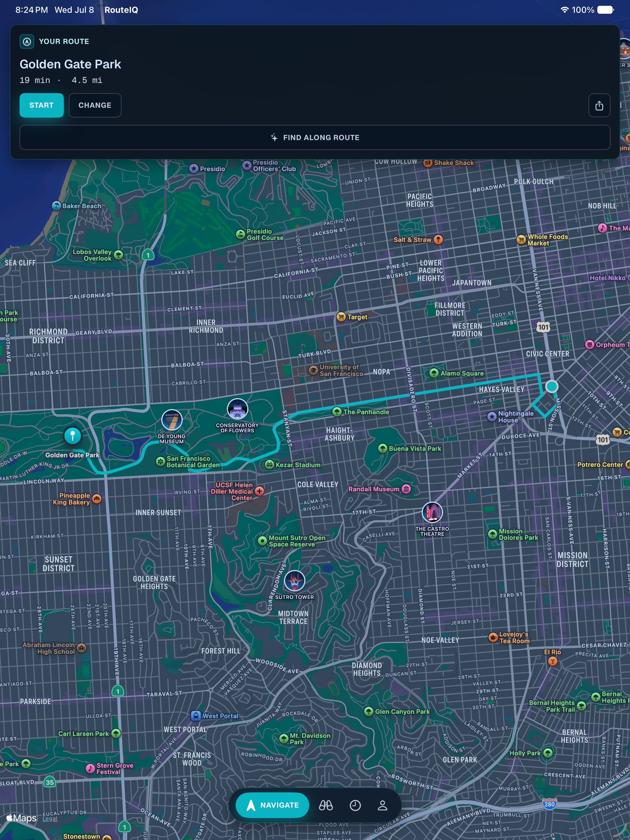Tap Find Along Route bar
Screen dimensions: 630x840
coord(315,137)
